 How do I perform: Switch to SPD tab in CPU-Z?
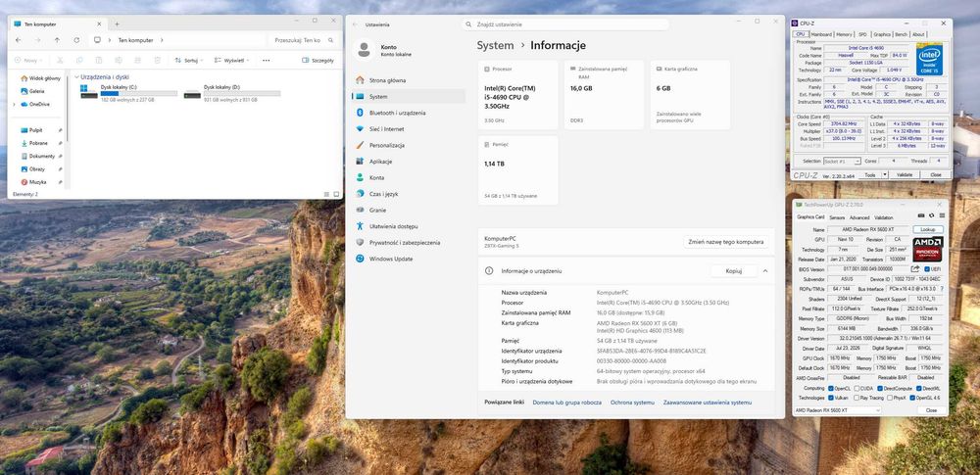pyautogui.click(x=862, y=34)
